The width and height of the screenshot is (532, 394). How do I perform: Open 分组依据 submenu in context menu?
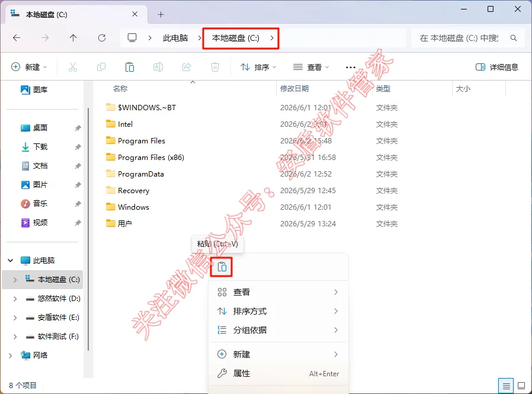pyautogui.click(x=278, y=330)
